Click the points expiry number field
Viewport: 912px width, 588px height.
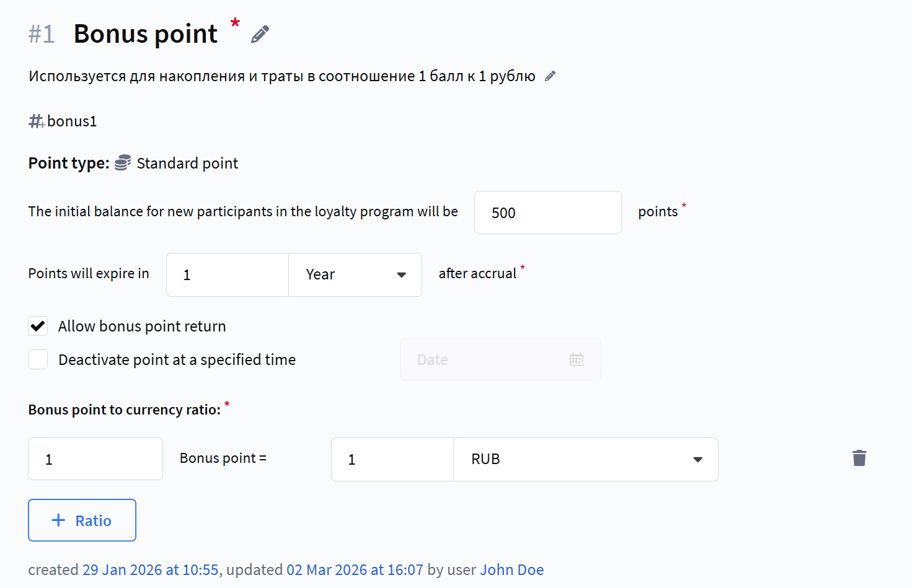228,274
